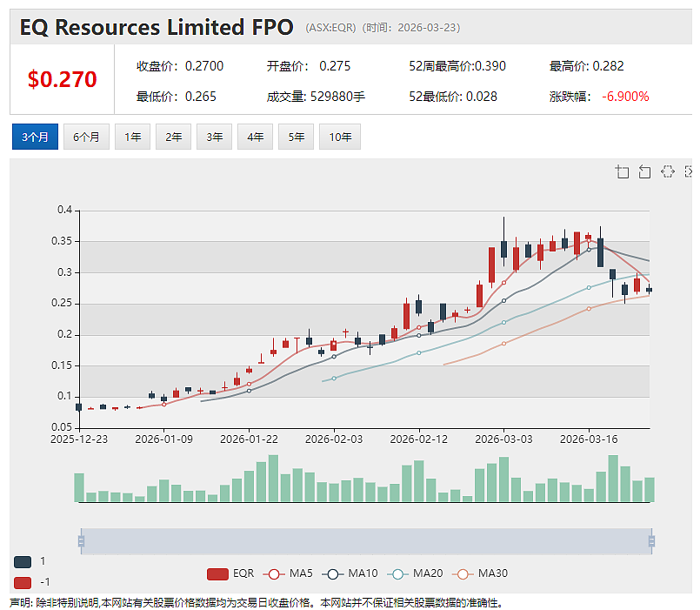Click the 2026-01-22 x-axis date label
This screenshot has width=700, height=610.
point(249,439)
